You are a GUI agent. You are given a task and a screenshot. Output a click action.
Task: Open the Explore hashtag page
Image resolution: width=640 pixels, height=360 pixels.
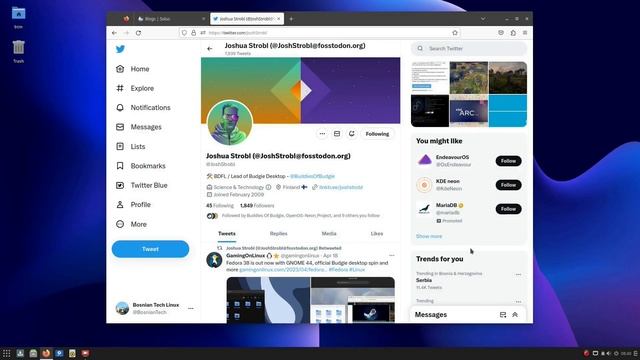point(135,88)
